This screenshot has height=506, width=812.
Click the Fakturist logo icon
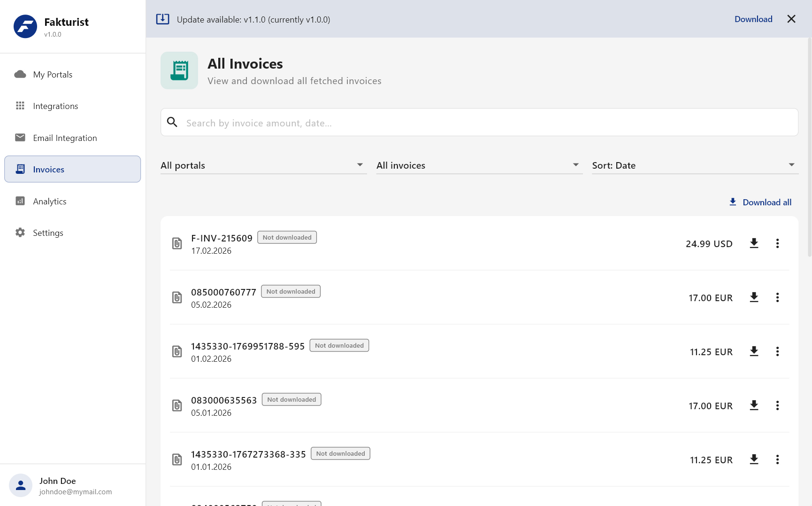coord(25,27)
